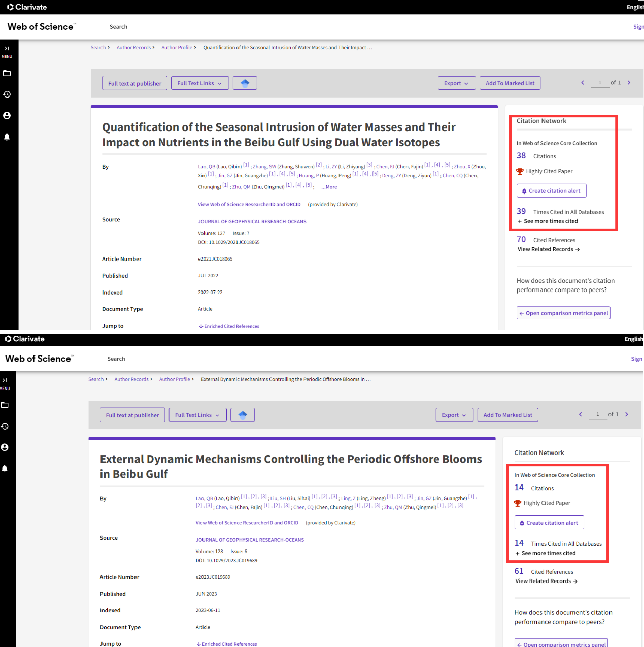644x647 pixels.
Task: Click the Clarivate logo in the topmost black bar
Action: (x=27, y=7)
